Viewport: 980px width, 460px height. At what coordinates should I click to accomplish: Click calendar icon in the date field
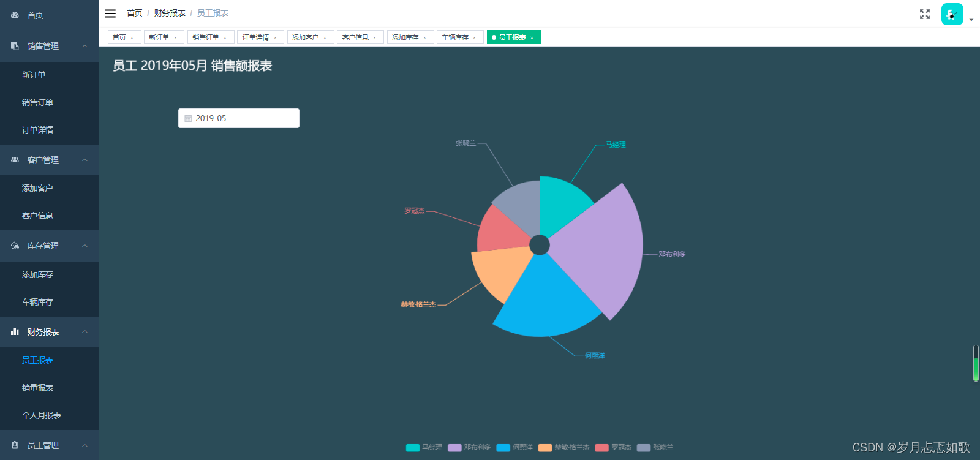click(x=188, y=118)
